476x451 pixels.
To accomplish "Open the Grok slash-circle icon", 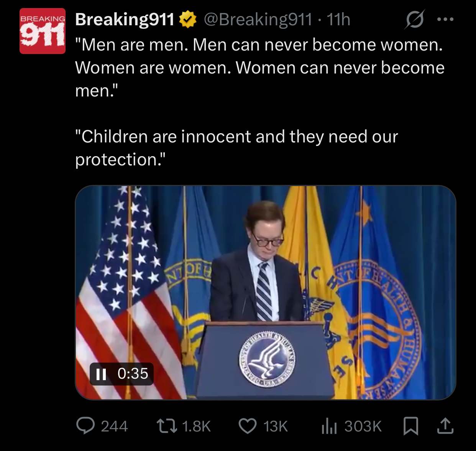I will [415, 19].
